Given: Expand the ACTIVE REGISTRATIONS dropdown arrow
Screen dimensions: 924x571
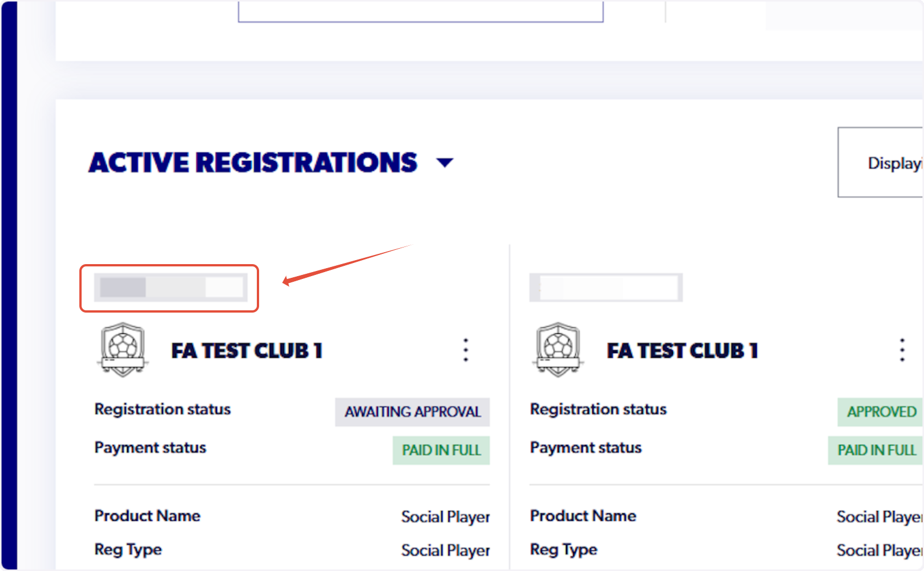Looking at the screenshot, I should coord(446,163).
